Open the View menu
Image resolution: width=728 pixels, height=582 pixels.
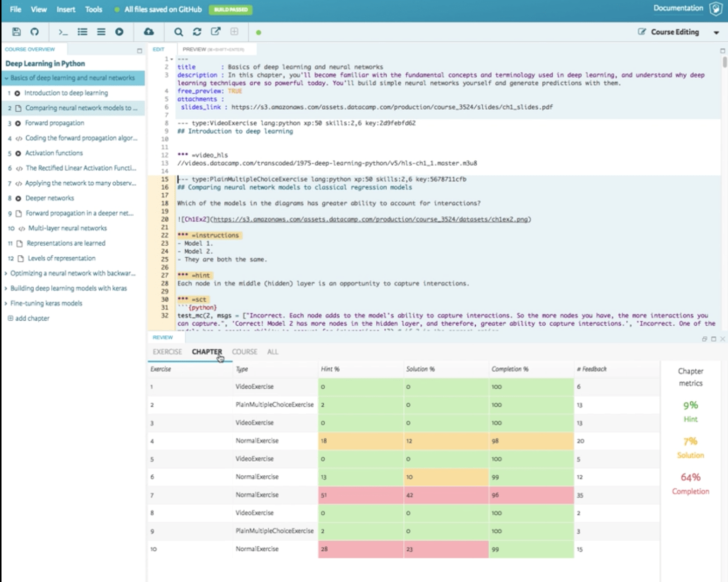click(39, 9)
